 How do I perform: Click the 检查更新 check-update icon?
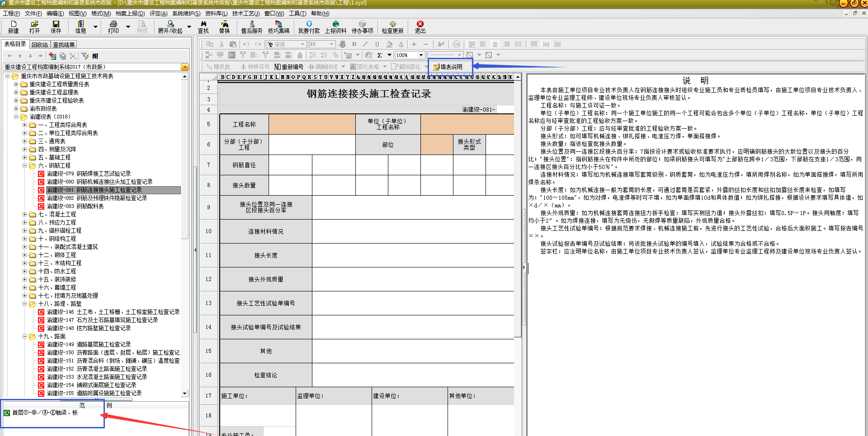392,27
